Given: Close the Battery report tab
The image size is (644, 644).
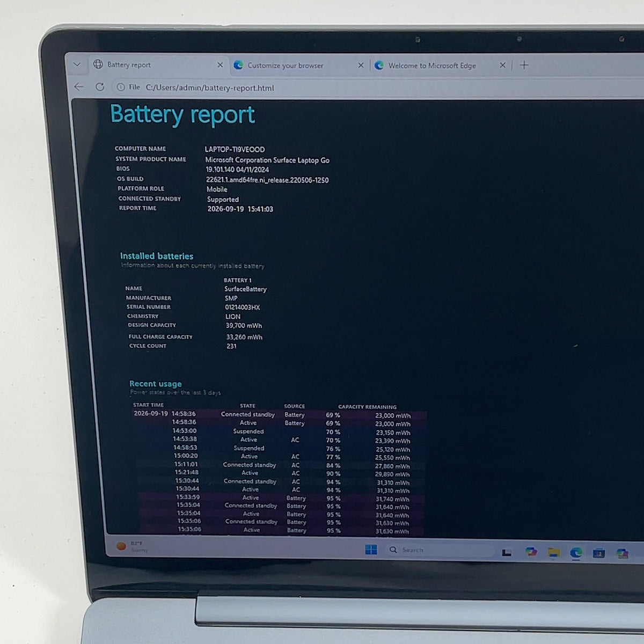Looking at the screenshot, I should (220, 65).
